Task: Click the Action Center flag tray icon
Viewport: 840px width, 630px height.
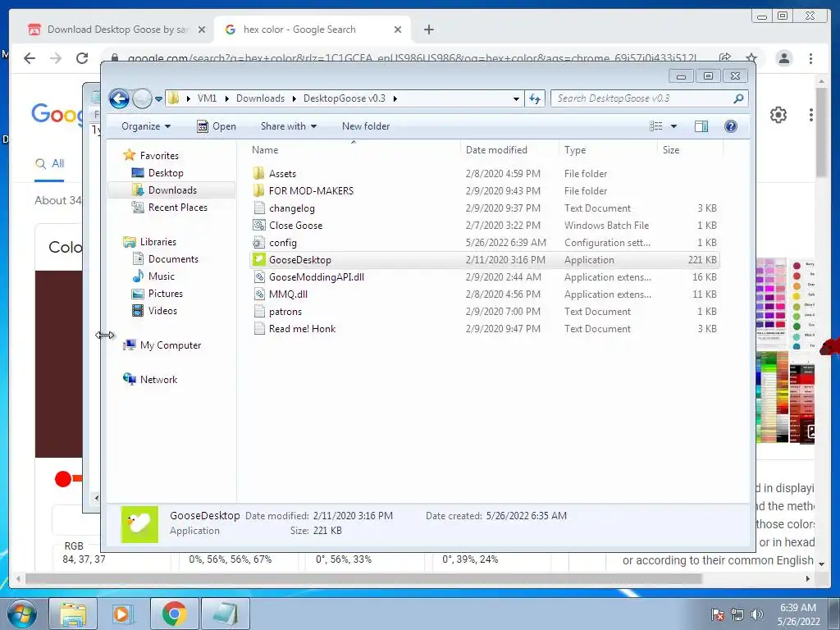Action: [717, 614]
